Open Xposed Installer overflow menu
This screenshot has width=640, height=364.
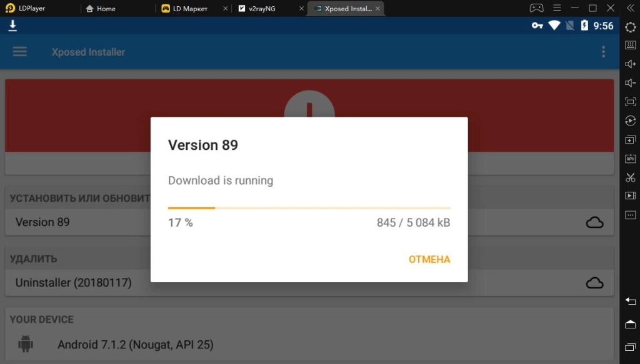point(603,52)
